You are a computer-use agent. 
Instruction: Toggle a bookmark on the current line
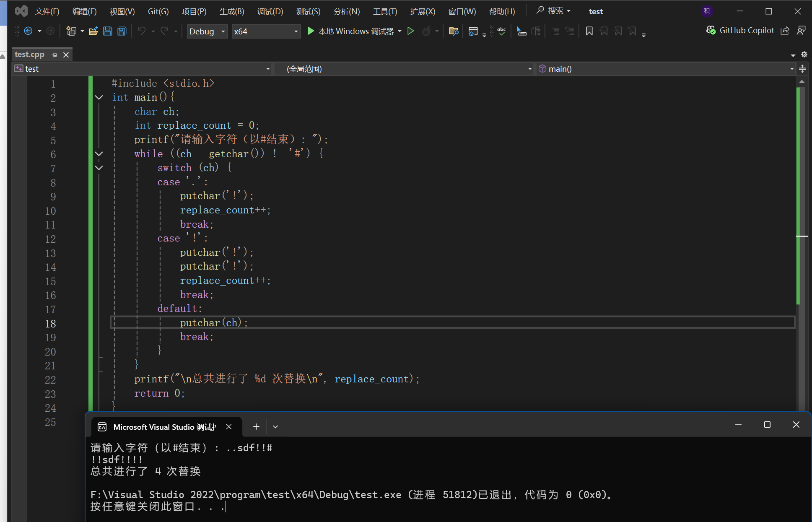point(589,31)
